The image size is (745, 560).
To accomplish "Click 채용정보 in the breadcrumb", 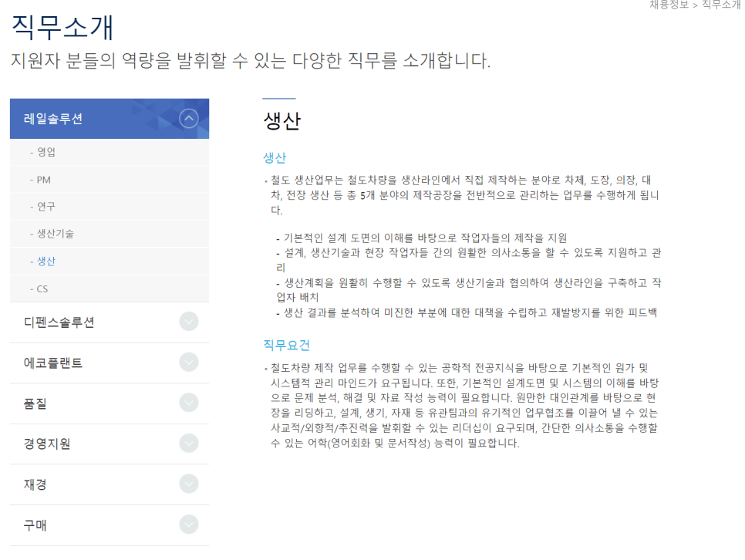I will pos(669,5).
